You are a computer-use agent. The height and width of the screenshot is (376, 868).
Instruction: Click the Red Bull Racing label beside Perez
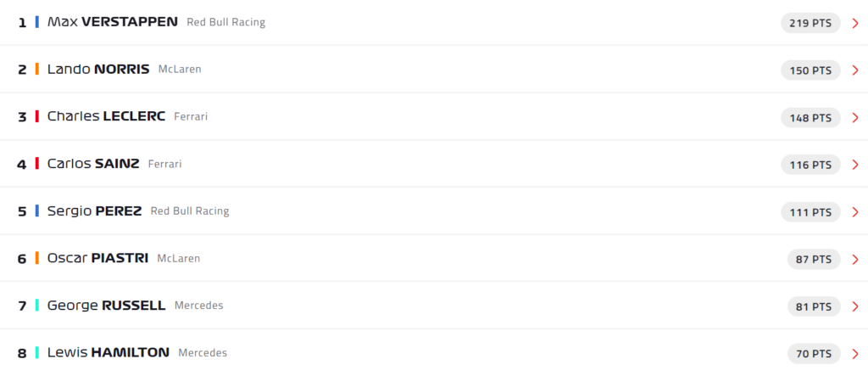point(189,211)
